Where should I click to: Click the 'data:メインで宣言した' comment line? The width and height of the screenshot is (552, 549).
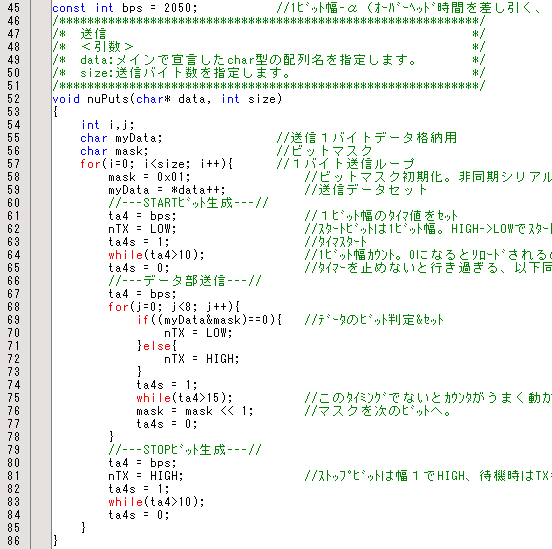(248, 60)
